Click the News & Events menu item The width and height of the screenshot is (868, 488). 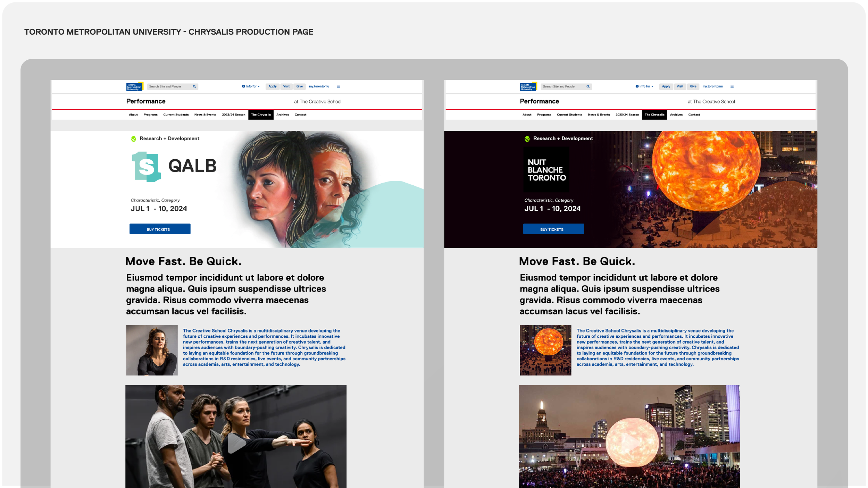click(205, 115)
